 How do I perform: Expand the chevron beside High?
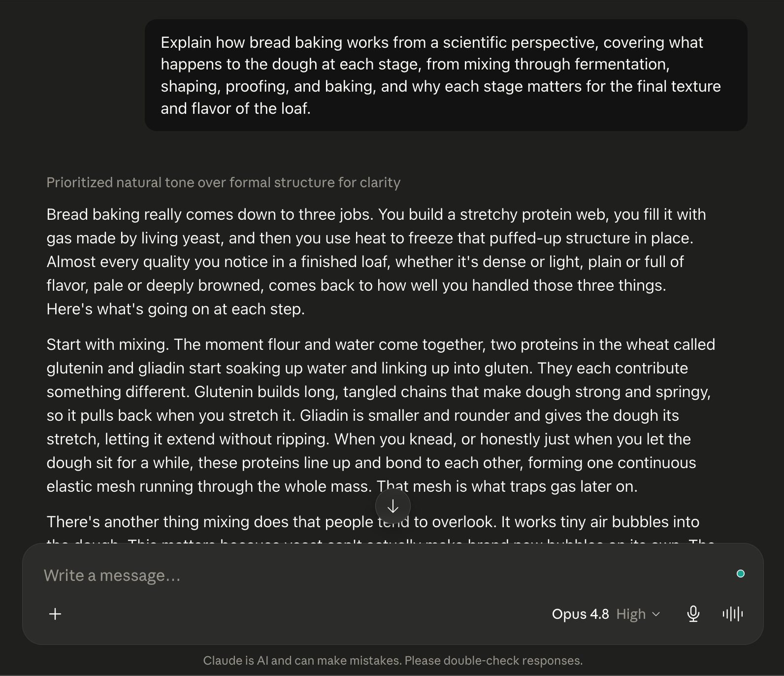coord(655,614)
